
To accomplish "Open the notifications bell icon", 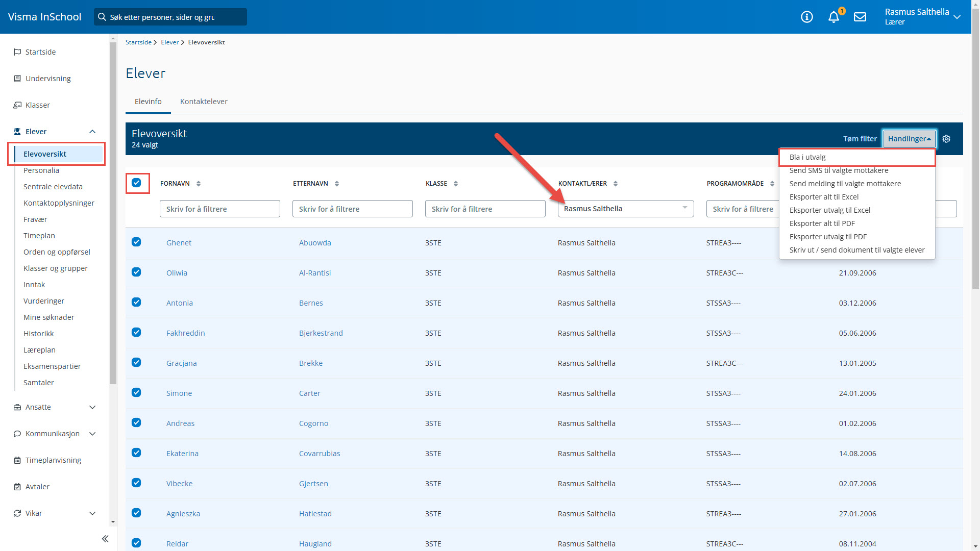I will click(834, 17).
